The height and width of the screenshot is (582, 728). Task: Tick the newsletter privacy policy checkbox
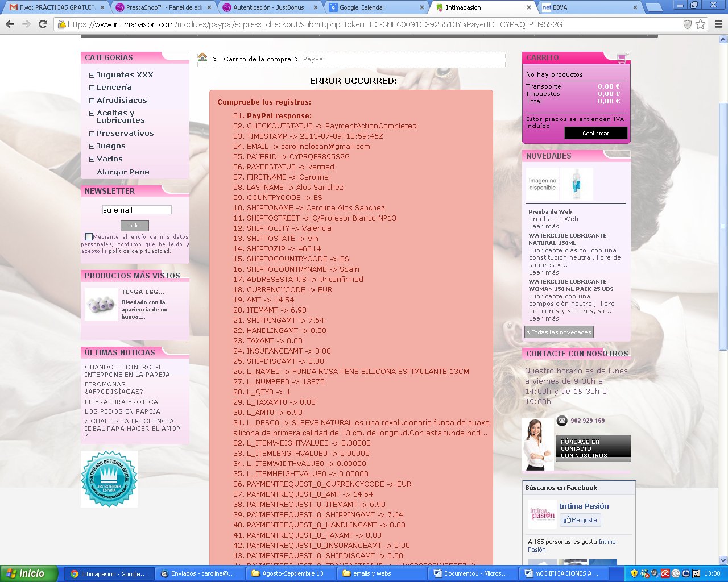(x=89, y=236)
